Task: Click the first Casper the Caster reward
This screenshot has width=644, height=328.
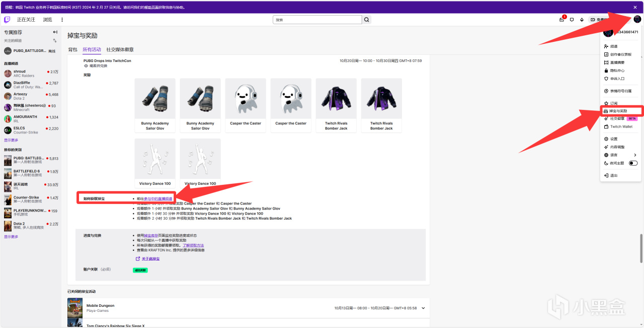Action: tap(246, 105)
